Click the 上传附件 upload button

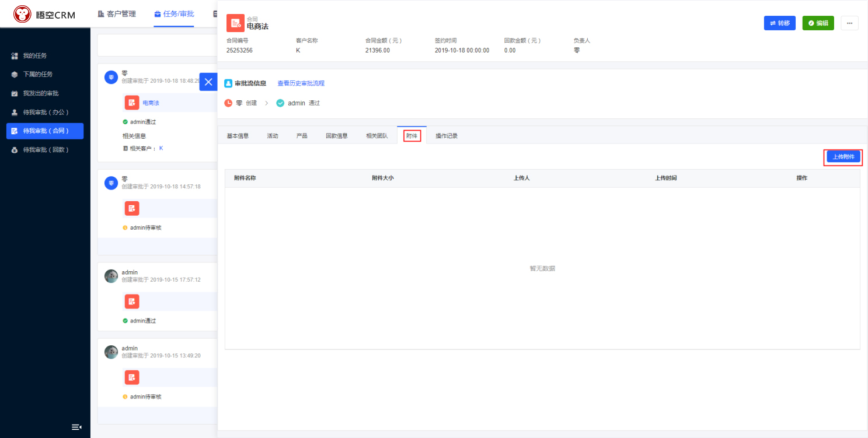point(843,157)
